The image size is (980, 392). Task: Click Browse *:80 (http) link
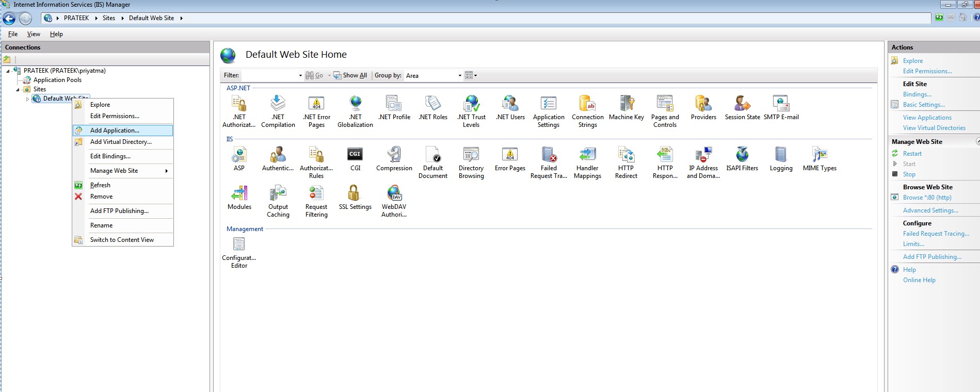927,198
